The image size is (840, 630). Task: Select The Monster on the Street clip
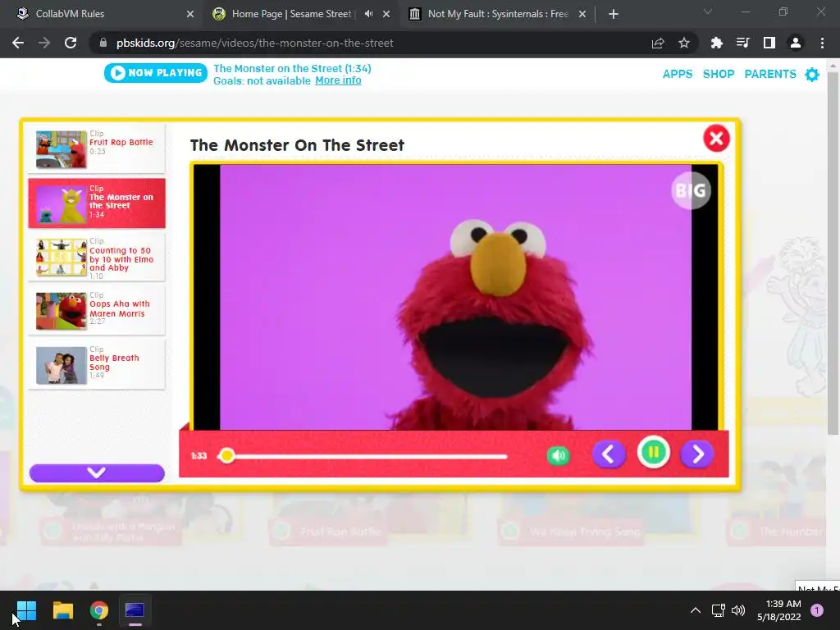(x=97, y=203)
